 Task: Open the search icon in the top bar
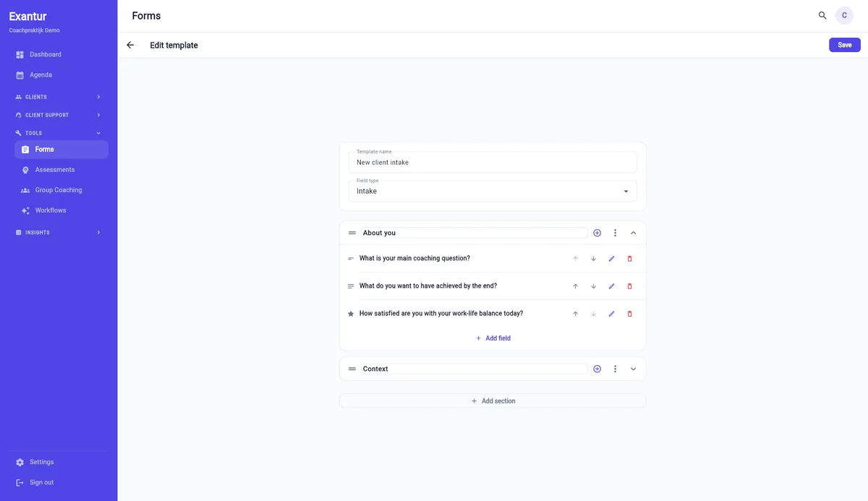(x=822, y=15)
